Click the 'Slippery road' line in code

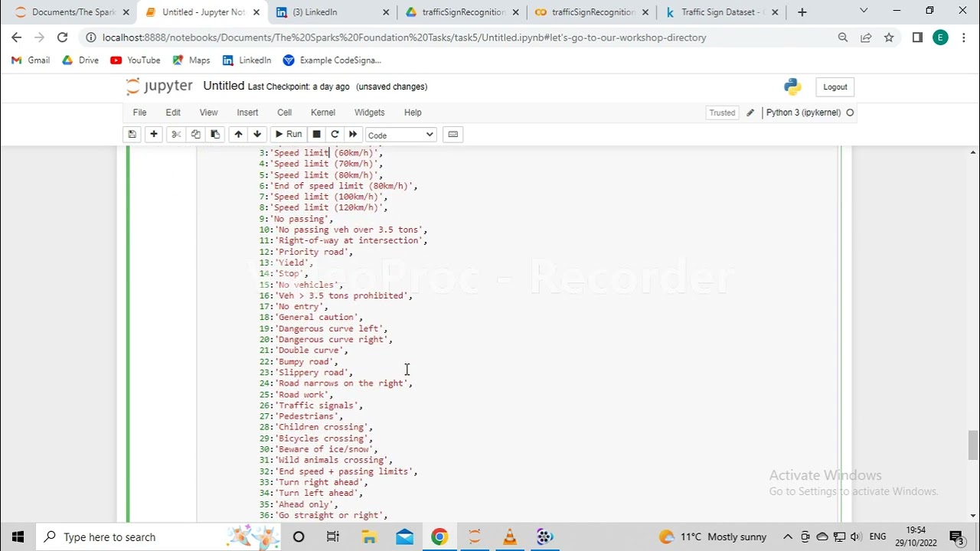point(305,373)
